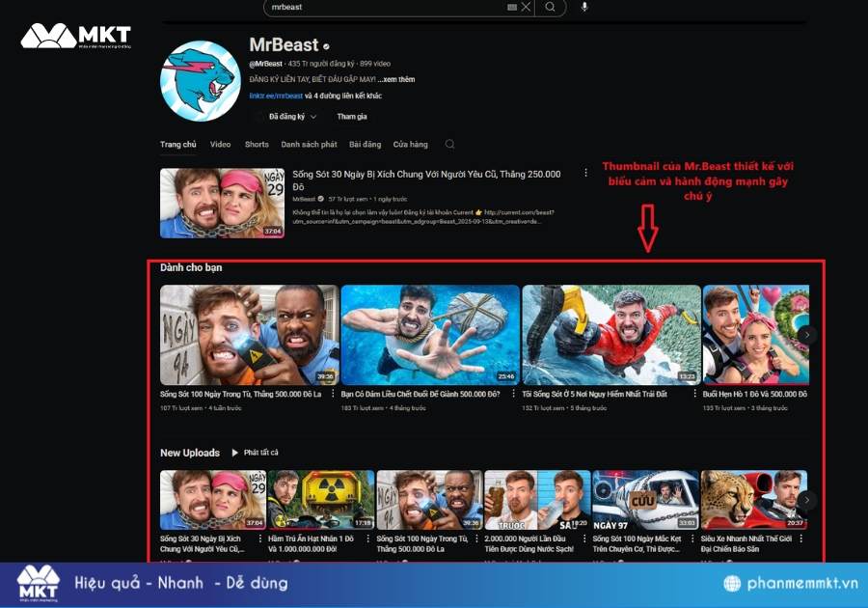Click the @MrBeast channel handle text
Screen dimensions: 868x608
pyautogui.click(x=266, y=64)
